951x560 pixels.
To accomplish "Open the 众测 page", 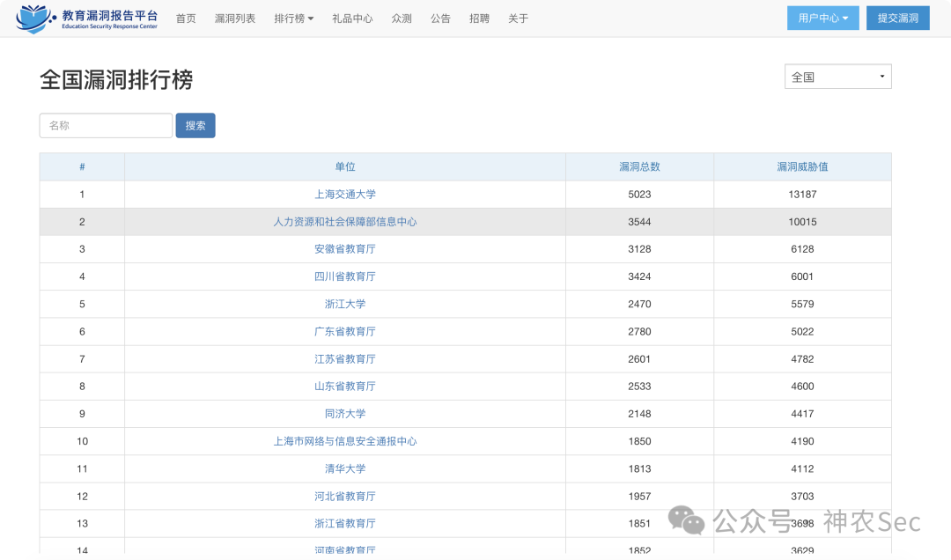I will (402, 18).
